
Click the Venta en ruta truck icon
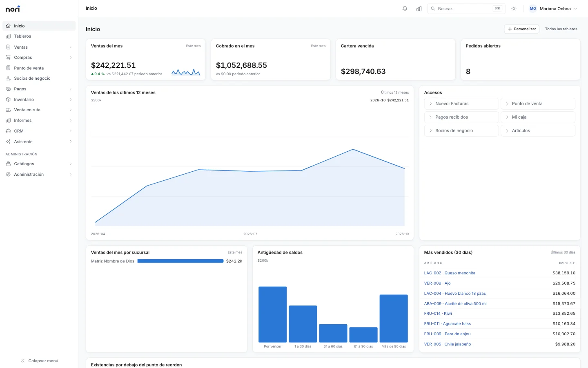pyautogui.click(x=8, y=110)
